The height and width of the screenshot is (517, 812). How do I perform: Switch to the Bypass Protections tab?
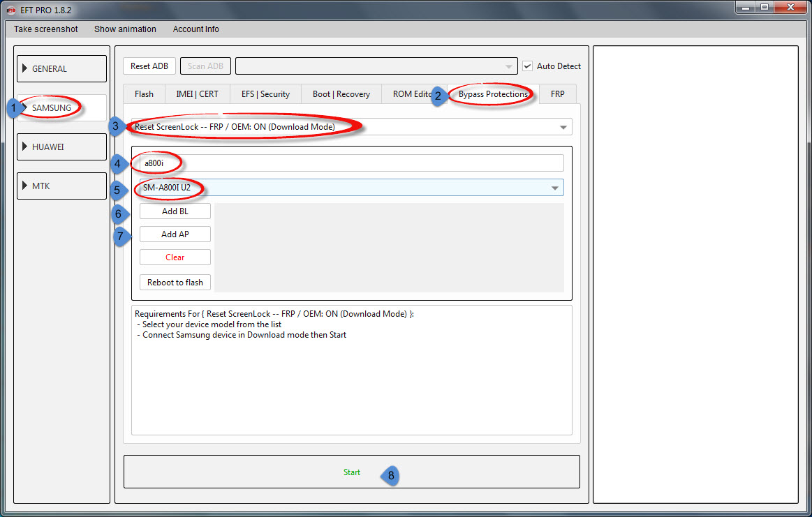point(493,94)
